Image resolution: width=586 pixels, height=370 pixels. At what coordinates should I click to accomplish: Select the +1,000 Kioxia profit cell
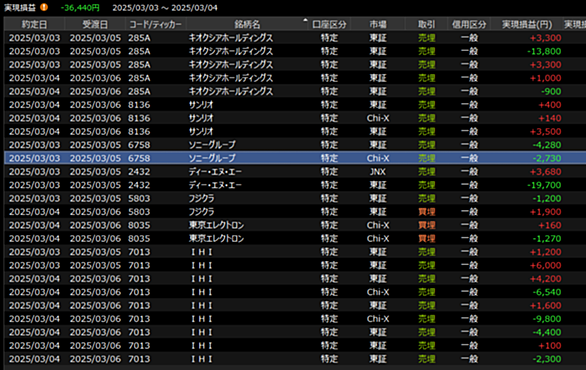point(545,78)
